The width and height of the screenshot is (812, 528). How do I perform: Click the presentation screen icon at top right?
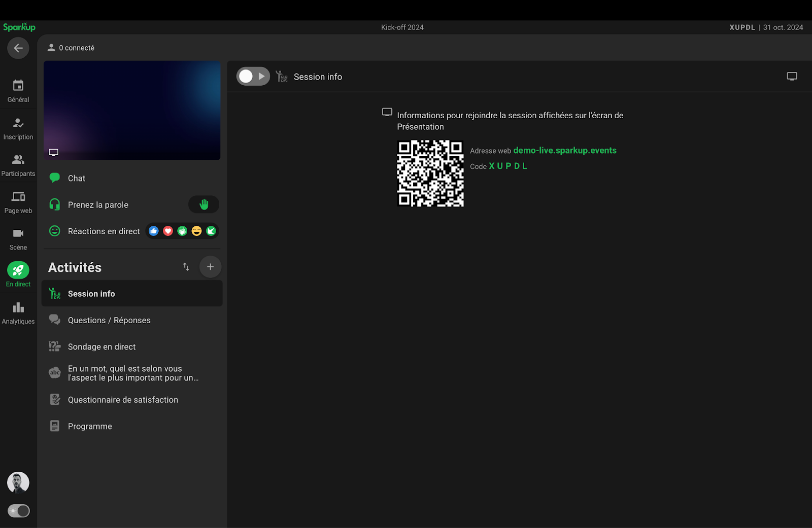coord(792,77)
